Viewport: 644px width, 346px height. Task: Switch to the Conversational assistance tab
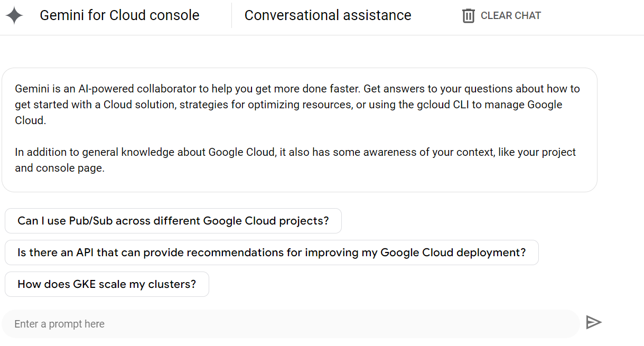[x=328, y=15]
